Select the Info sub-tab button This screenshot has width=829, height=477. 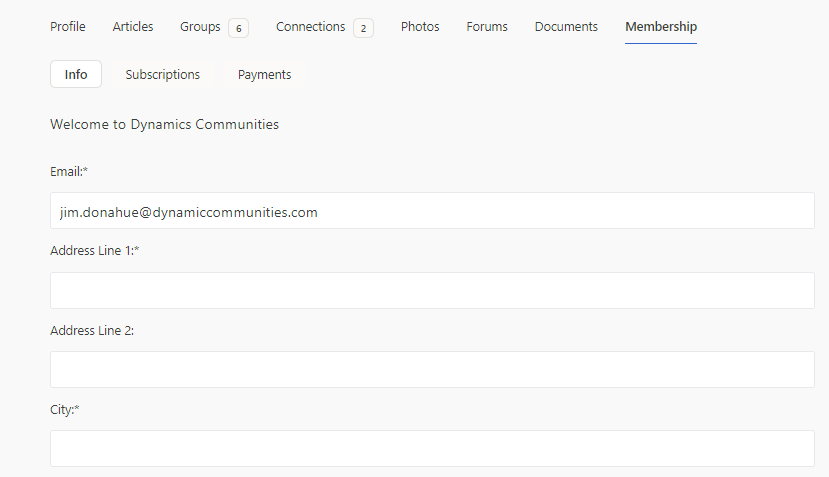[x=76, y=75]
